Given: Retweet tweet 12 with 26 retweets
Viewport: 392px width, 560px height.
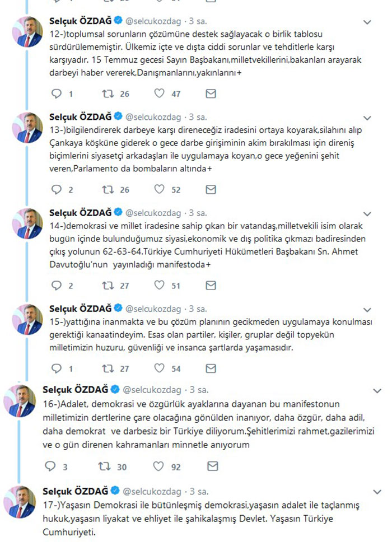Looking at the screenshot, I should [106, 94].
